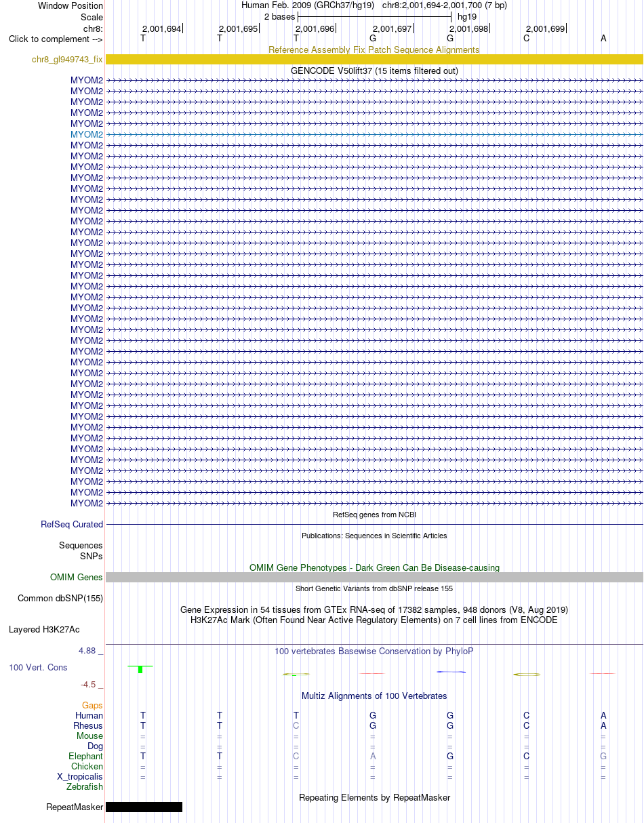The width and height of the screenshot is (644, 823).
Task: Select the 'Zebrafish' alignment row label
Action: (x=85, y=786)
